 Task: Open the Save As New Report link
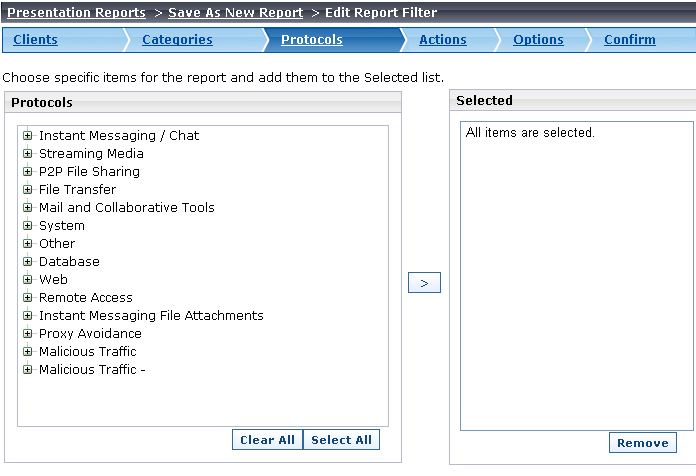(236, 12)
